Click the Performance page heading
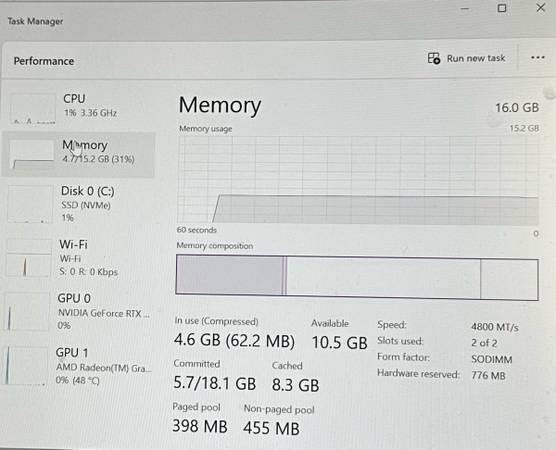The height and width of the screenshot is (450, 556). click(44, 61)
